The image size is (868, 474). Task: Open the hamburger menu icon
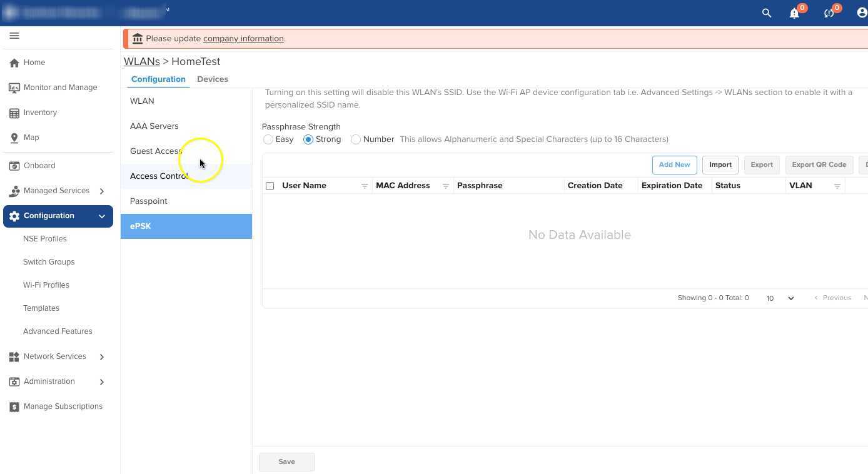(14, 36)
